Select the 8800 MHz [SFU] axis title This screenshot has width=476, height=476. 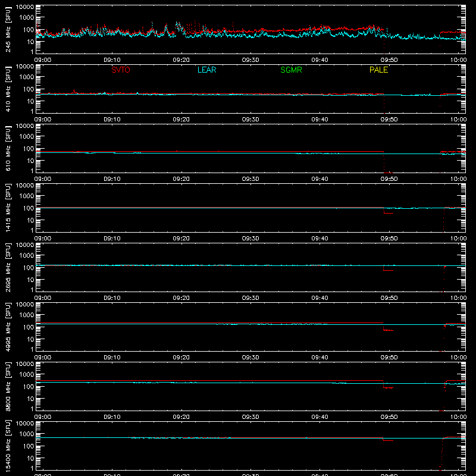click(x=8, y=386)
